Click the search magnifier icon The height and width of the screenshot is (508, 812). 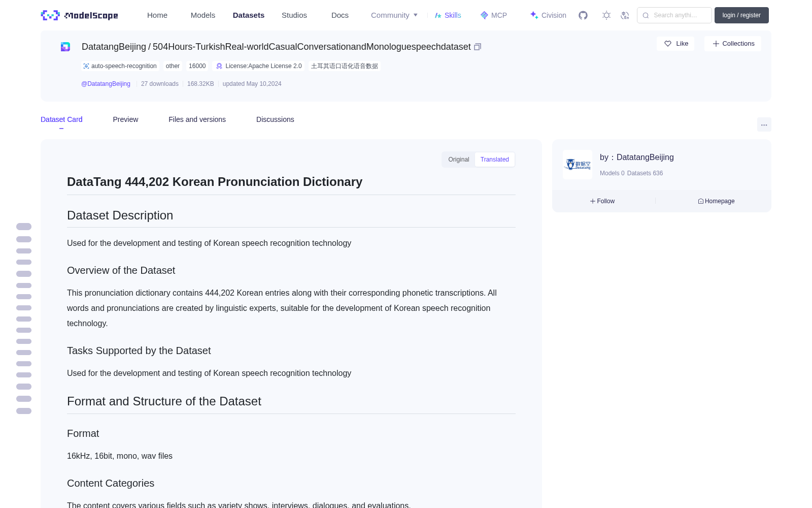646,15
